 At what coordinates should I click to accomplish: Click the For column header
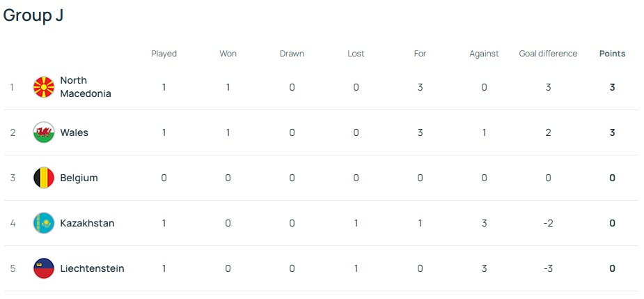click(420, 54)
